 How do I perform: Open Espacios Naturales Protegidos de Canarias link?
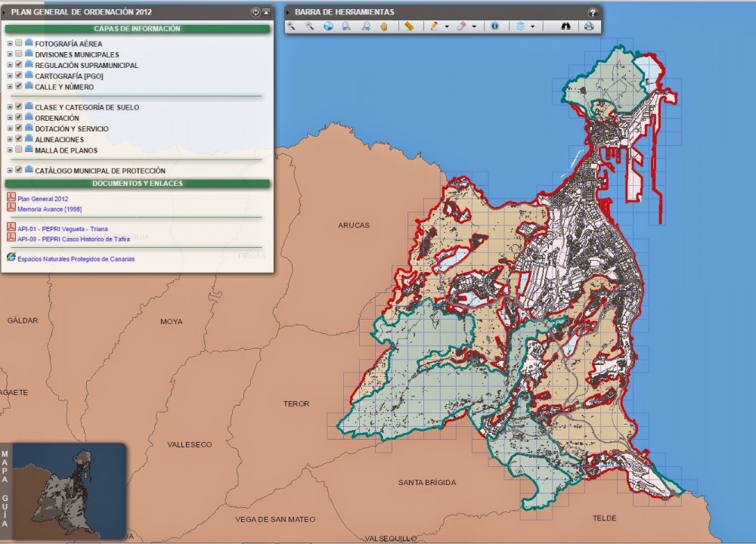[76, 258]
